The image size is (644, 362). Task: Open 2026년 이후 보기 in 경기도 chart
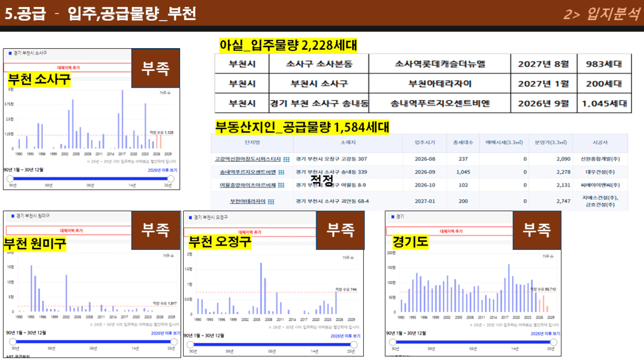click(545, 334)
